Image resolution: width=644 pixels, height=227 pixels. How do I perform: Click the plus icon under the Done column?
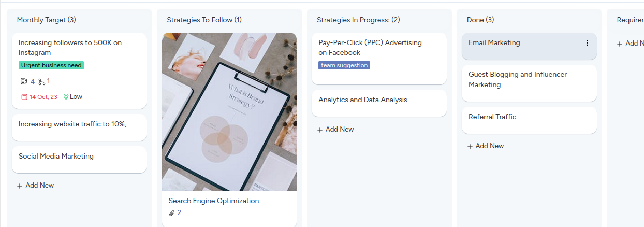470,146
